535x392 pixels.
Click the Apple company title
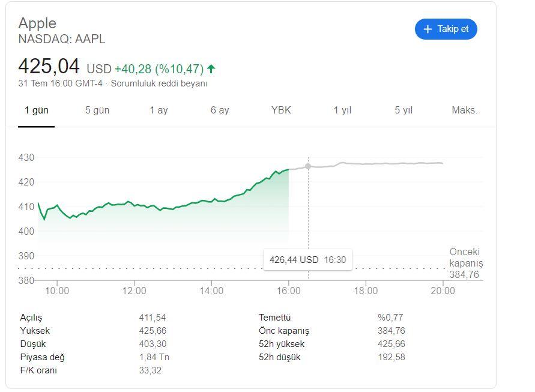pos(37,23)
